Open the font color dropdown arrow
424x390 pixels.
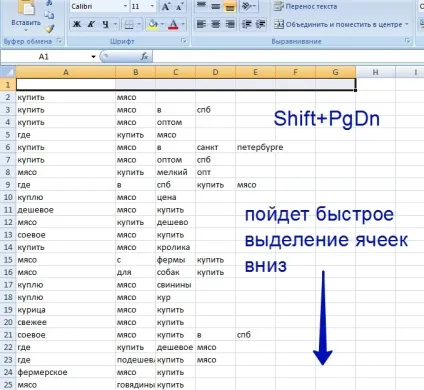(x=183, y=24)
